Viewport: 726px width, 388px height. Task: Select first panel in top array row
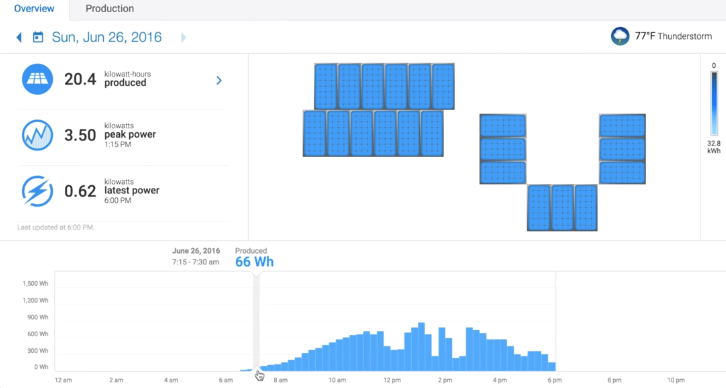(325, 87)
